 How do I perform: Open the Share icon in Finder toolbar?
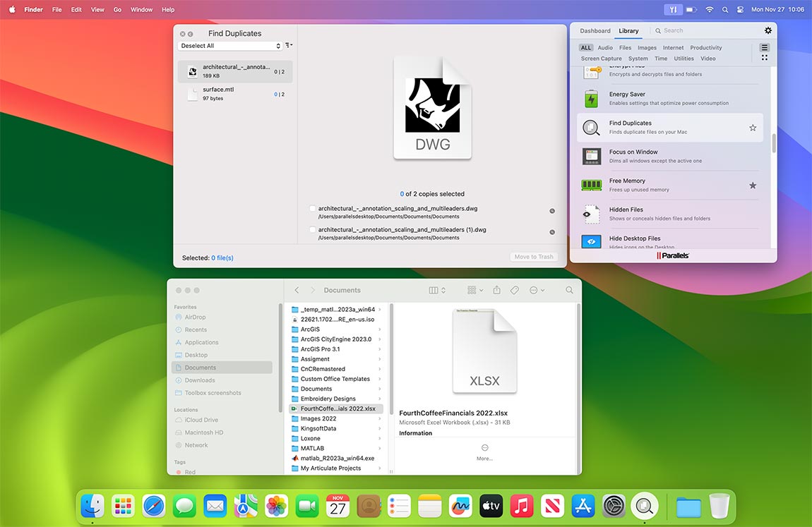tap(497, 290)
